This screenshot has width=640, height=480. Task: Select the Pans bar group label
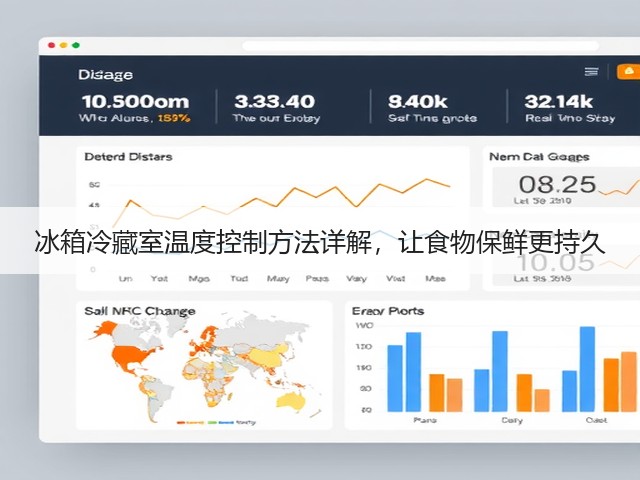424,420
